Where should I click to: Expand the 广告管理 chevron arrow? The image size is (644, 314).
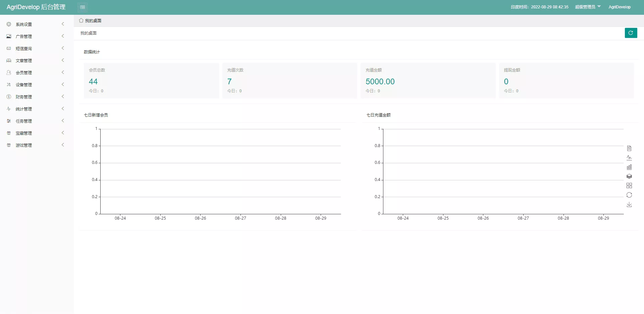(x=63, y=36)
